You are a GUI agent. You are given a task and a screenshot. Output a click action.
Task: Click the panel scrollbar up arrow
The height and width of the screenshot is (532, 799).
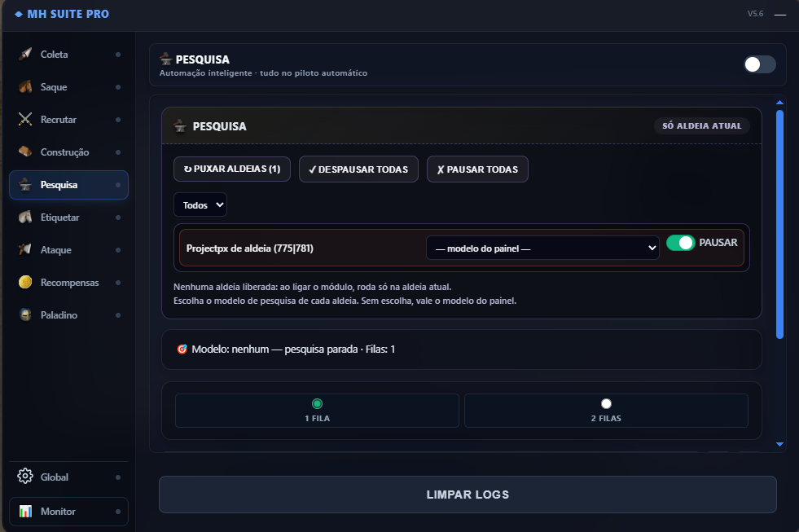pyautogui.click(x=779, y=103)
